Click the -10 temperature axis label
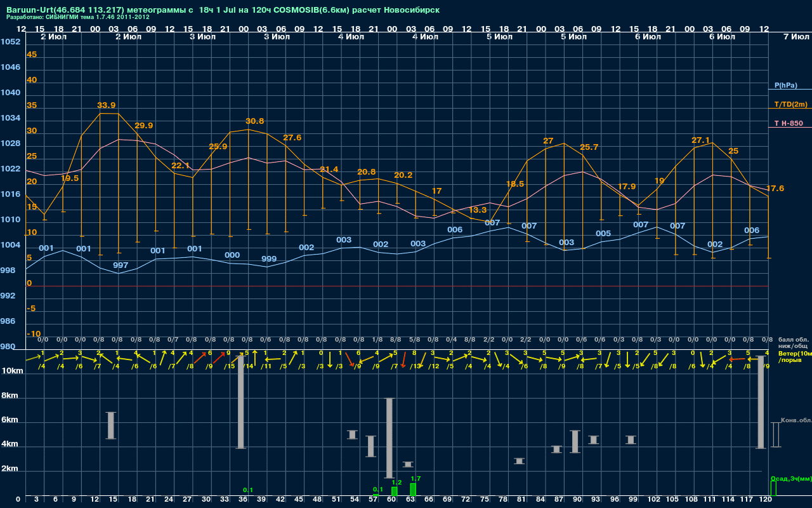The image size is (812, 508). tap(34, 334)
